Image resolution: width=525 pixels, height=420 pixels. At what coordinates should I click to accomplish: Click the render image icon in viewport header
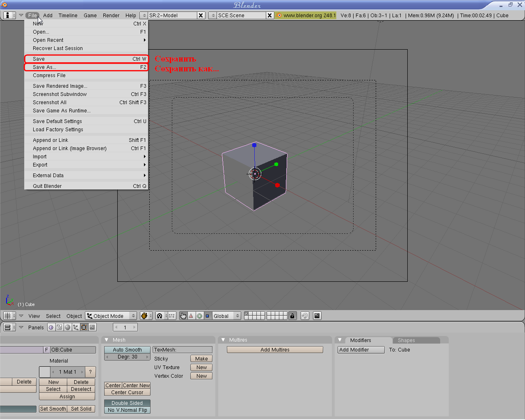317,316
